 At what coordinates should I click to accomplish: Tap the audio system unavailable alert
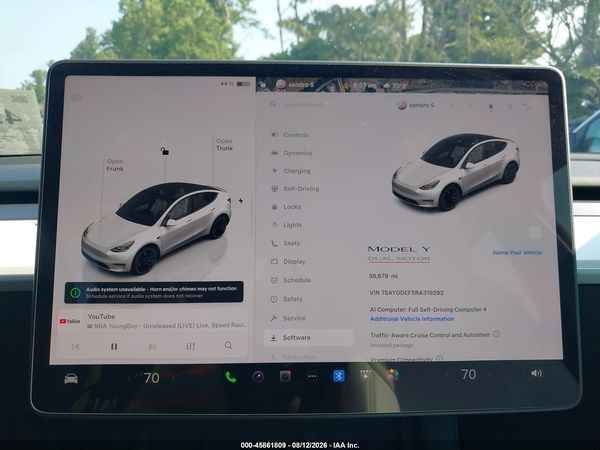coord(154,293)
